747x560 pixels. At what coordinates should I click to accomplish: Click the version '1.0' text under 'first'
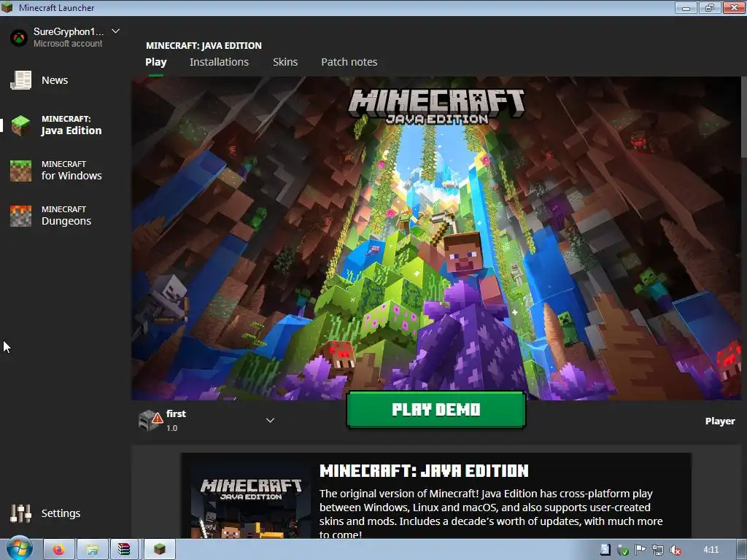coord(172,428)
